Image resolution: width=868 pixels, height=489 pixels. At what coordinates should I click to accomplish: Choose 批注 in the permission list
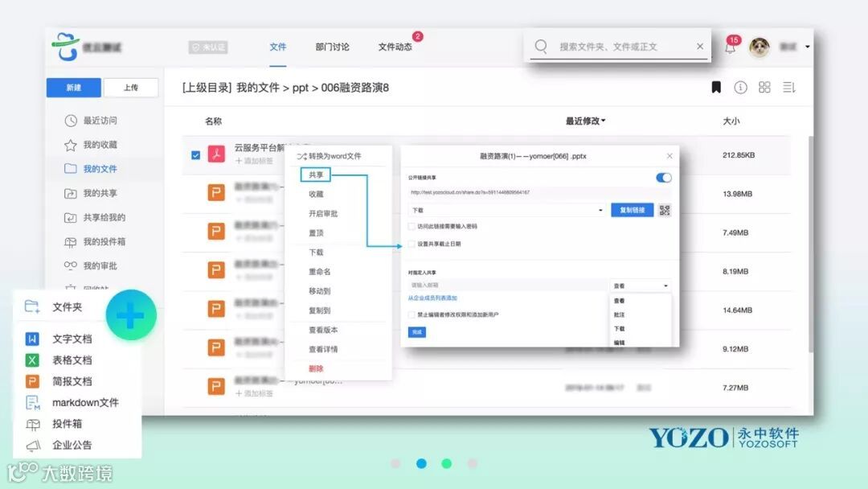point(619,314)
